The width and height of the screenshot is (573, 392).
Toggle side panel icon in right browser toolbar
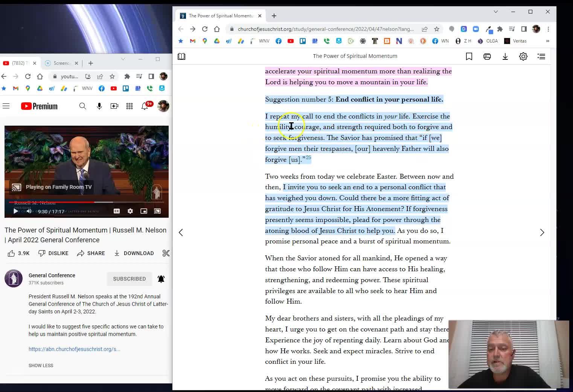click(524, 29)
